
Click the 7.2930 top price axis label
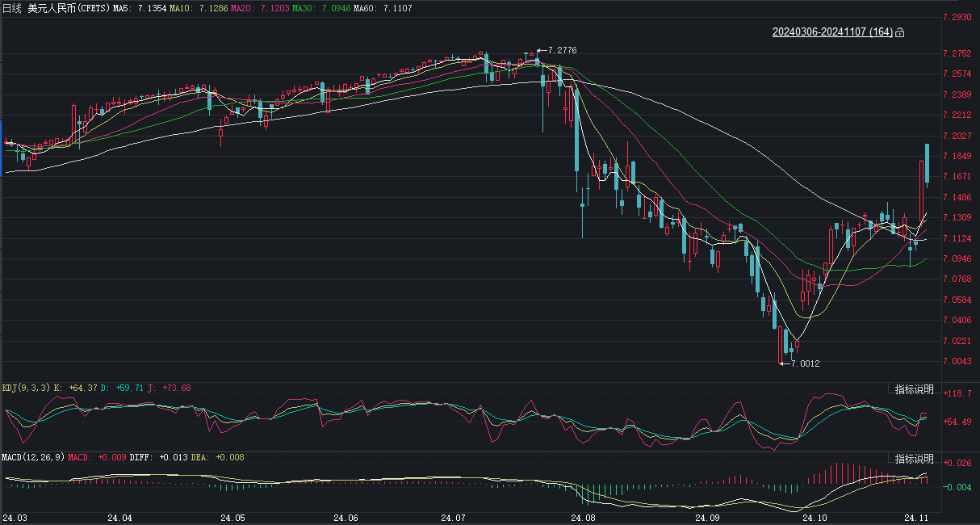click(956, 17)
